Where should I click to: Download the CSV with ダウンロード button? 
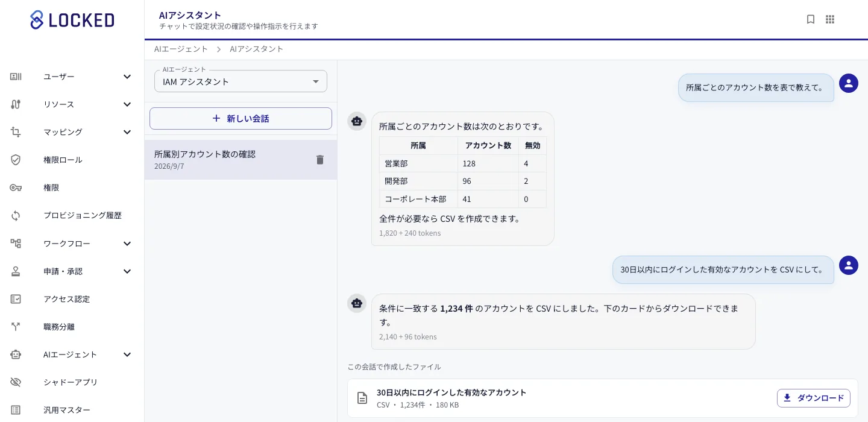pos(814,398)
